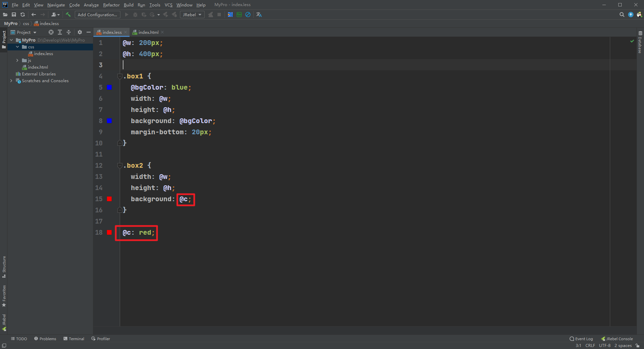Click the Run play icon
644x349 pixels.
pyautogui.click(x=127, y=15)
